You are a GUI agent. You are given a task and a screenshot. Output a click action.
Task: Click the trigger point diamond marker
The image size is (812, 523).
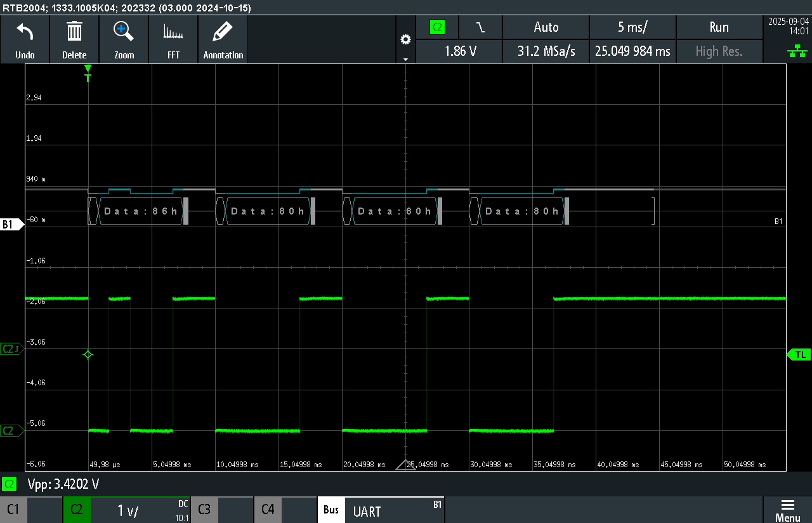88,355
